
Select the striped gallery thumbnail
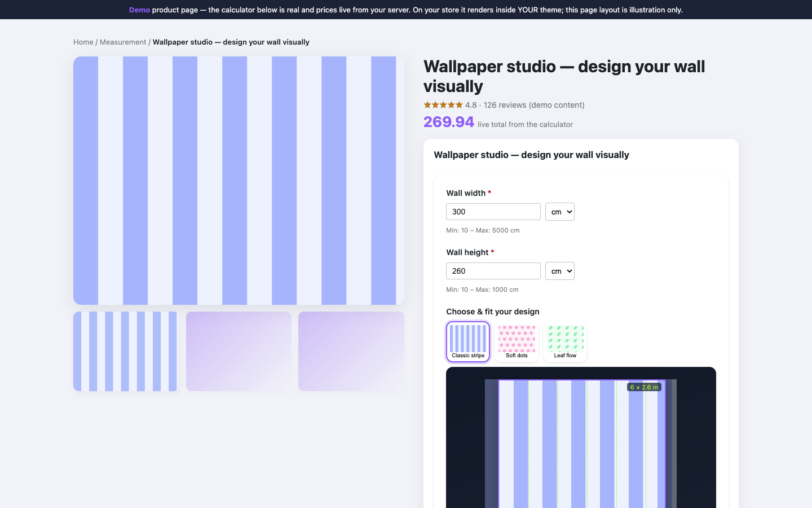(126, 351)
